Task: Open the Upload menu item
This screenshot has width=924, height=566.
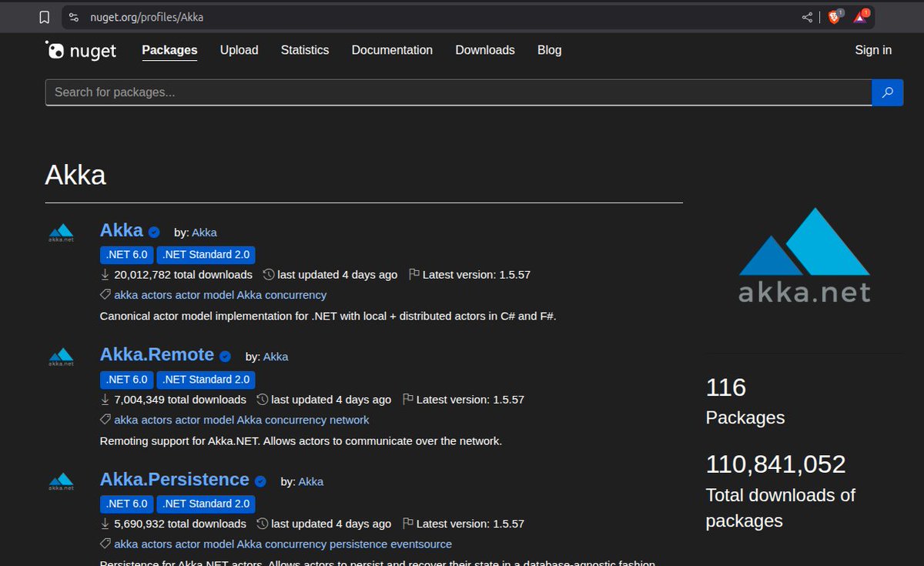Action: click(239, 50)
